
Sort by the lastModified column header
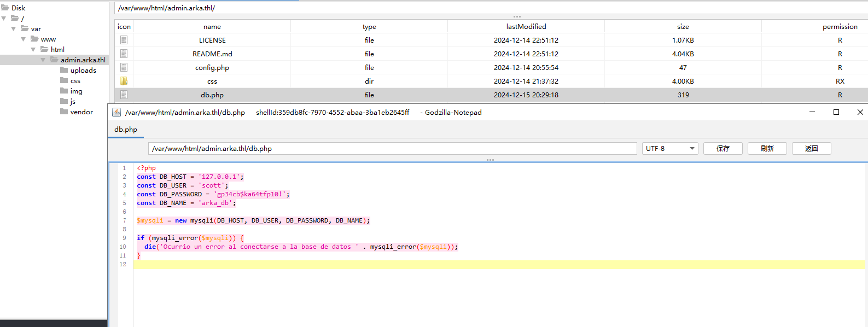(x=526, y=26)
